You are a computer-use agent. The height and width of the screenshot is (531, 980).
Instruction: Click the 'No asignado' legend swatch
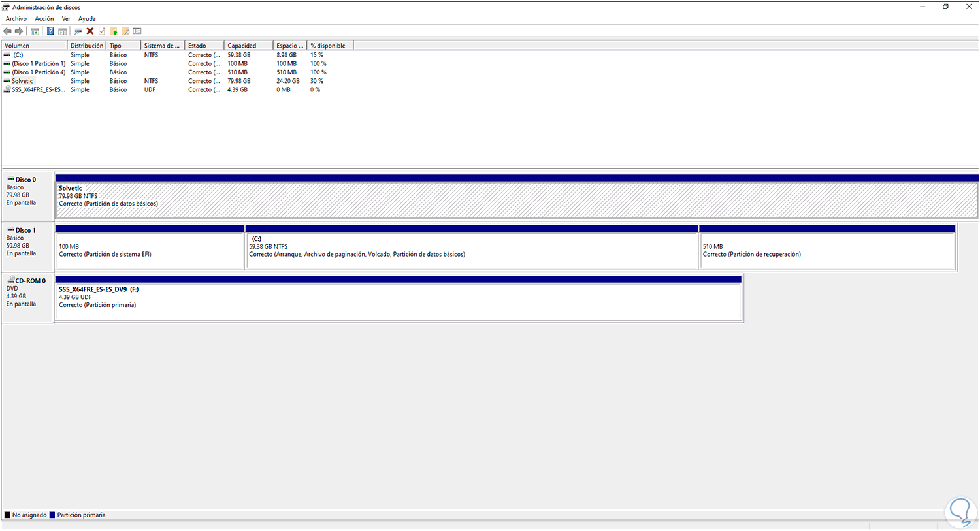[7, 515]
